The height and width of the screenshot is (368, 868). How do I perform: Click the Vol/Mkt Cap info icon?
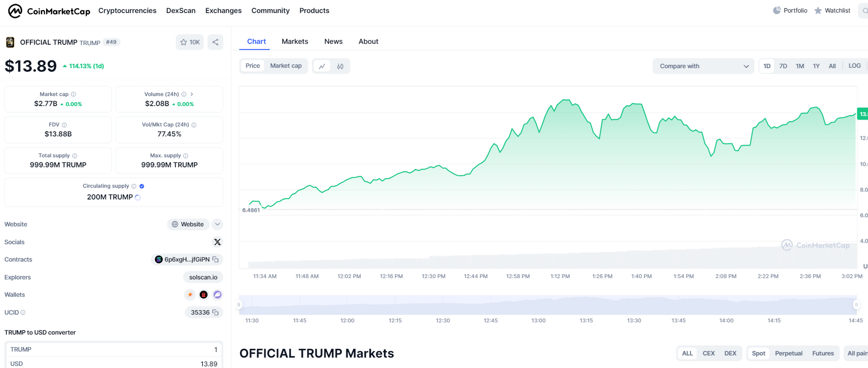(194, 125)
